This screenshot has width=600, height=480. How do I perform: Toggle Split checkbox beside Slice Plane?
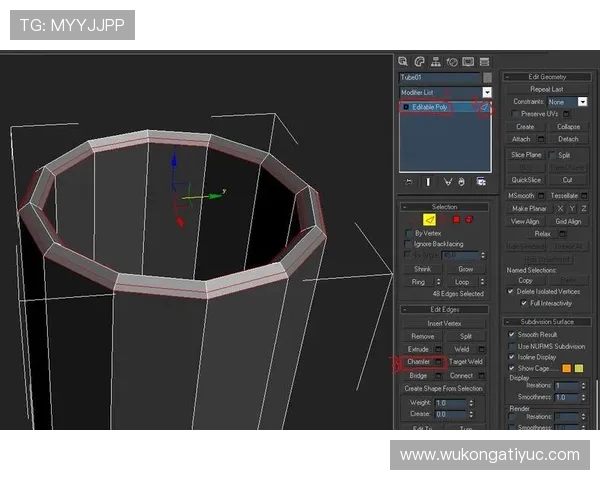552,155
